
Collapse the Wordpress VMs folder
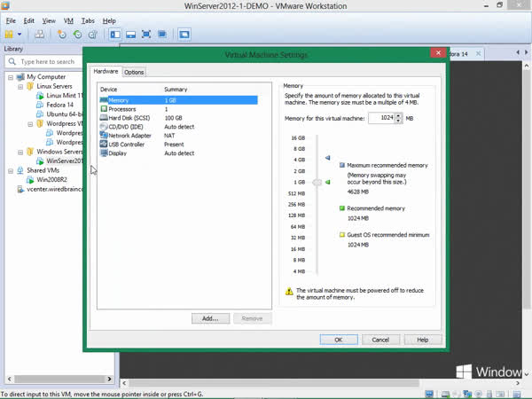pos(30,124)
